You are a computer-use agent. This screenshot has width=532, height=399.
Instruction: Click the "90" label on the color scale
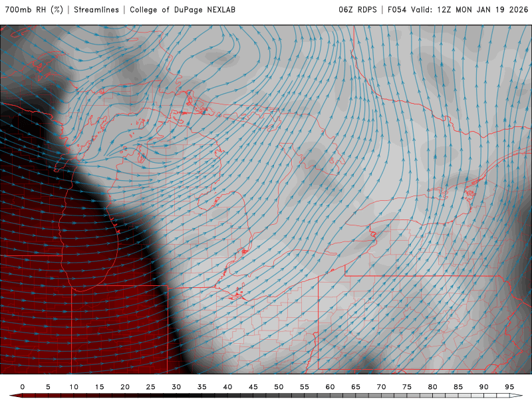(x=484, y=387)
